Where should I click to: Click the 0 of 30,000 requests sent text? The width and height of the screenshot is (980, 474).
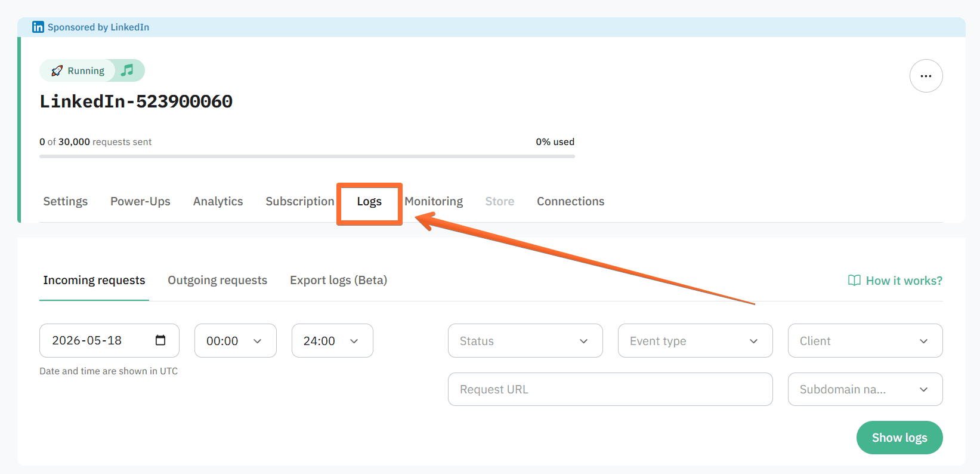(95, 141)
